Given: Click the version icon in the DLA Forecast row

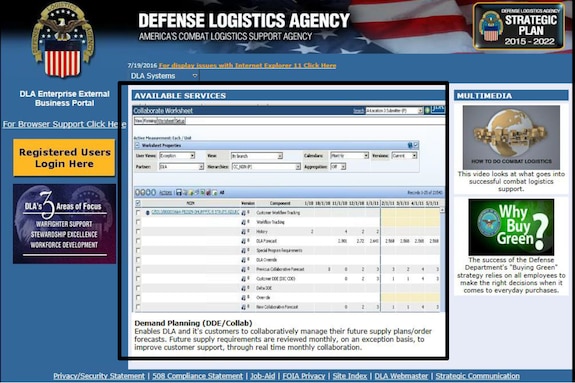Looking at the screenshot, I should coord(243,241).
